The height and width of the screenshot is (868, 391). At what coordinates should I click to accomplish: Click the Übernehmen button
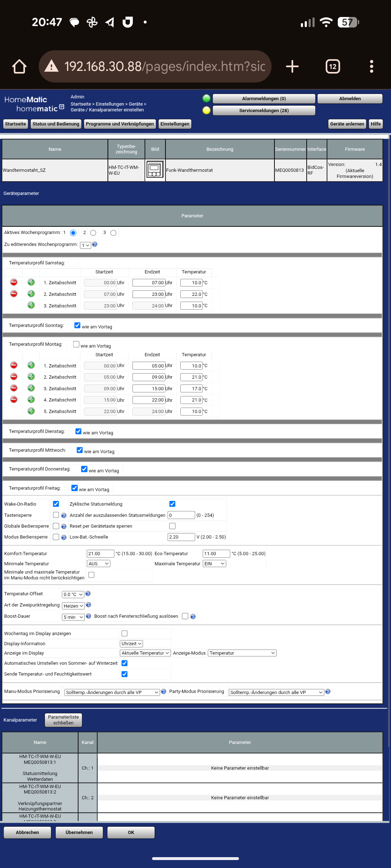(79, 833)
